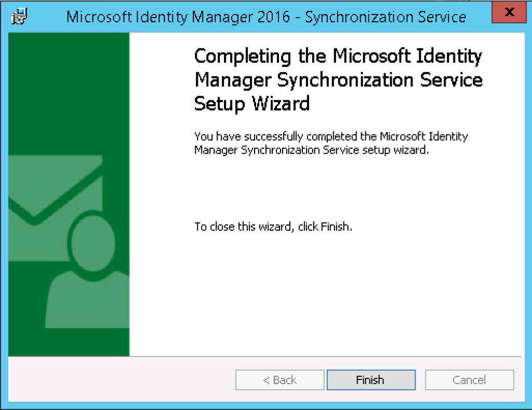This screenshot has width=532, height=410.
Task: Open the installer icon system menu
Action: (x=19, y=17)
